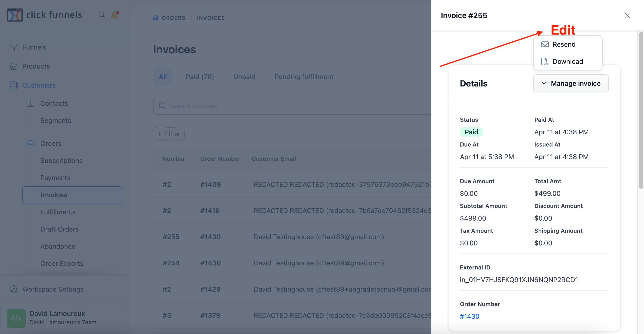Click the Resend envelope icon

545,44
